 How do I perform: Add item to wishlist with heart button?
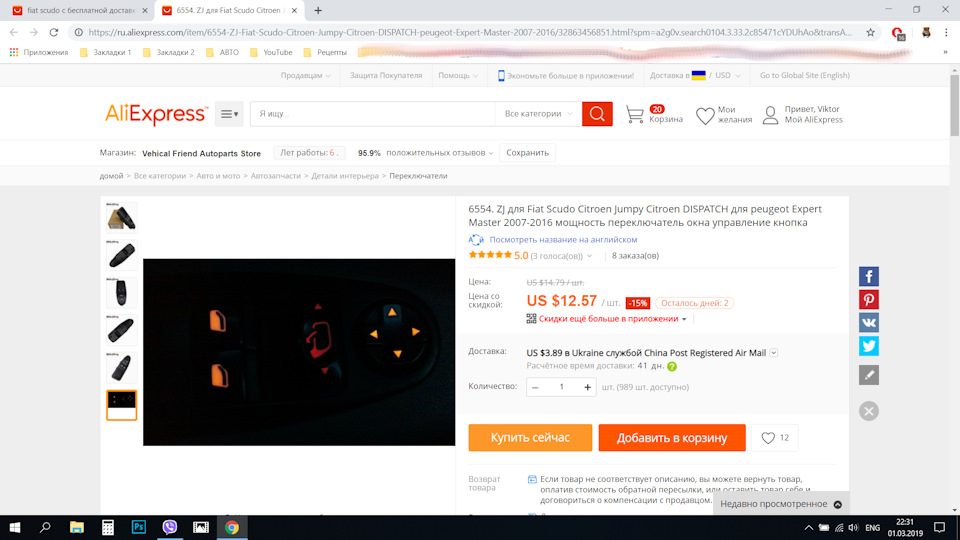tap(774, 438)
